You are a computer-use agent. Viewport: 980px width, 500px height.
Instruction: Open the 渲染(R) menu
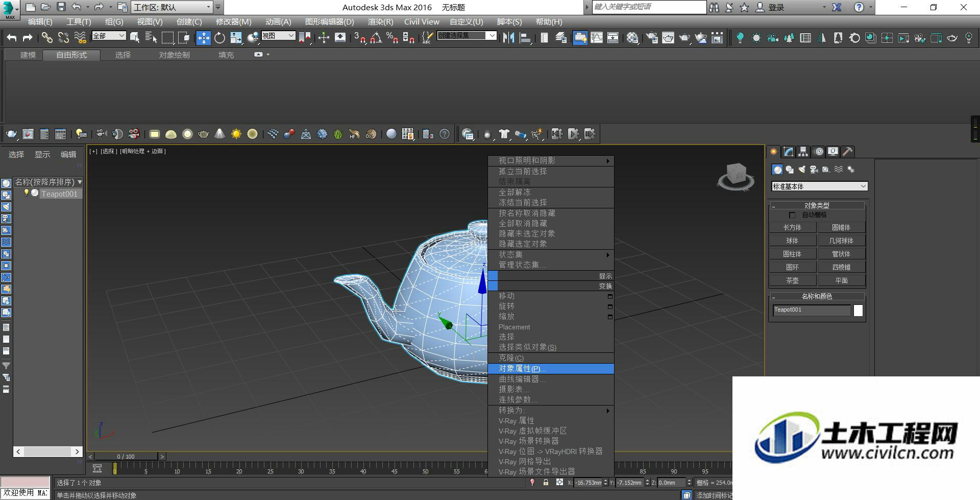tap(380, 22)
